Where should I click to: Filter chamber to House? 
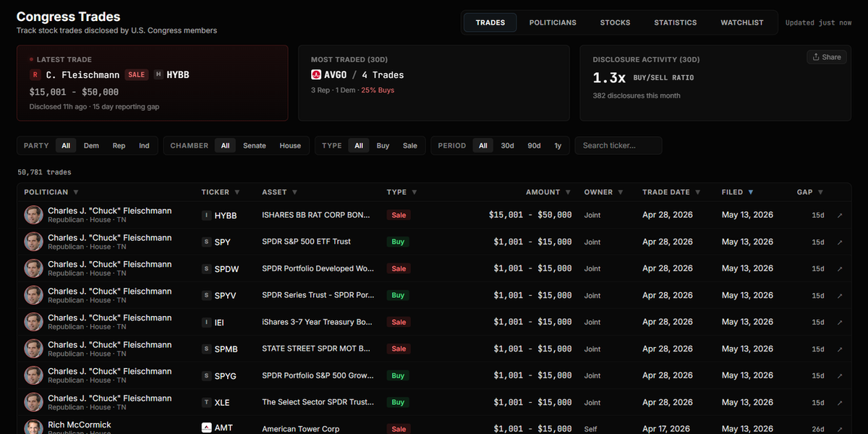click(x=290, y=145)
